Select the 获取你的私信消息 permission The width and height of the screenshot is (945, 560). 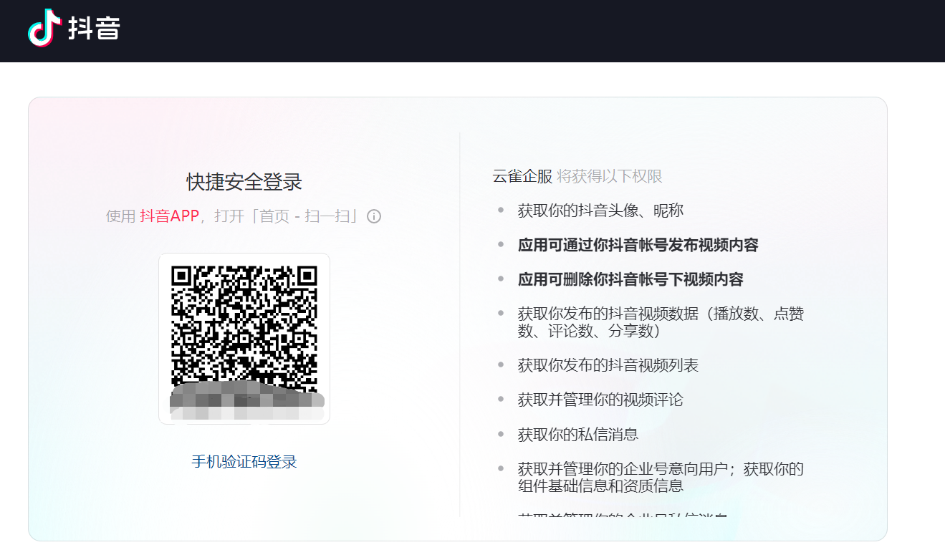[x=577, y=434]
